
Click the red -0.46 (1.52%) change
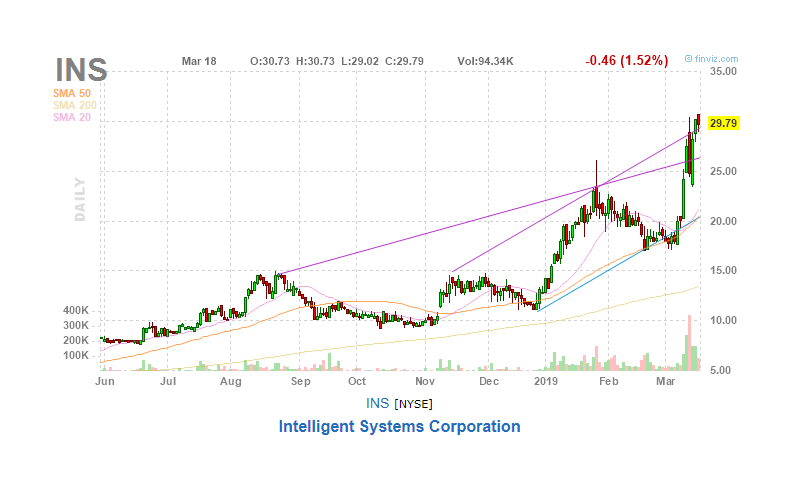(x=627, y=61)
